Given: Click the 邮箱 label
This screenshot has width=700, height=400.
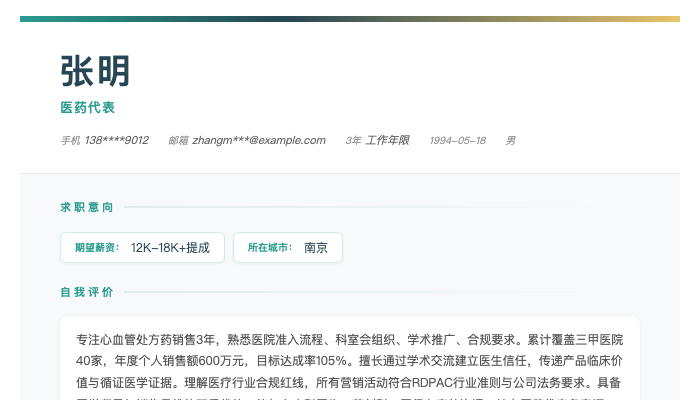Looking at the screenshot, I should pyautogui.click(x=178, y=141).
